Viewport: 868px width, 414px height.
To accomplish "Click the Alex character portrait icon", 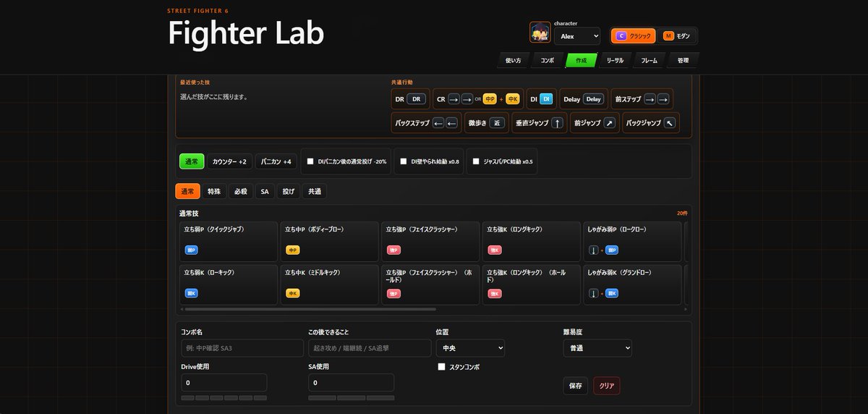I will coord(540,33).
